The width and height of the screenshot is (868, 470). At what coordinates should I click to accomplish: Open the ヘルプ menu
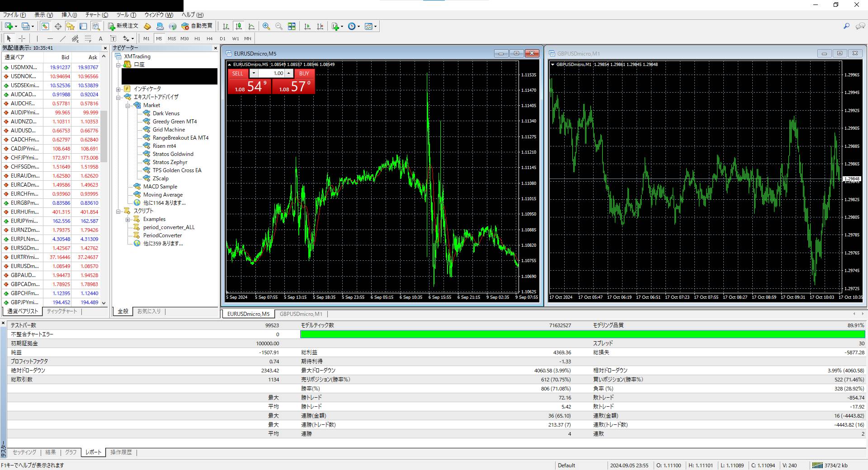193,15
